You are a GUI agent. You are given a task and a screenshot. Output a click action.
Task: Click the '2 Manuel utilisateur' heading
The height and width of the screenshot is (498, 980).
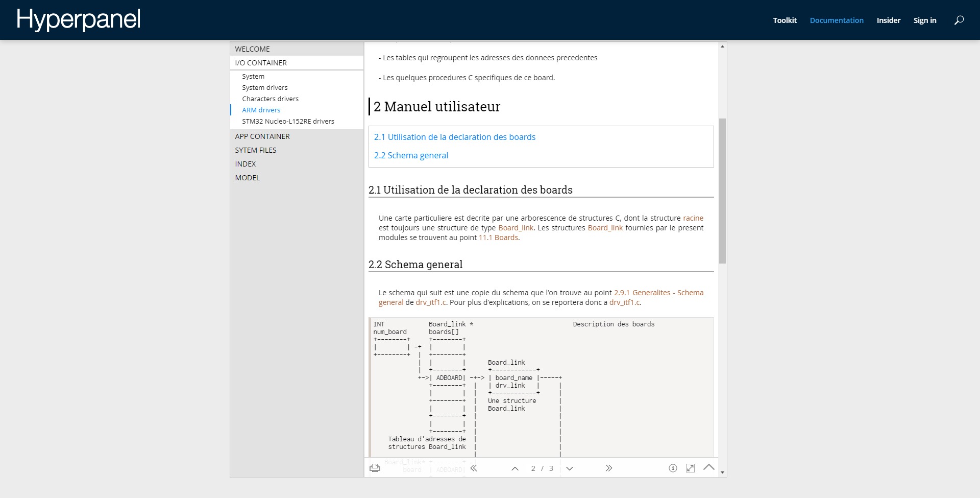[437, 106]
